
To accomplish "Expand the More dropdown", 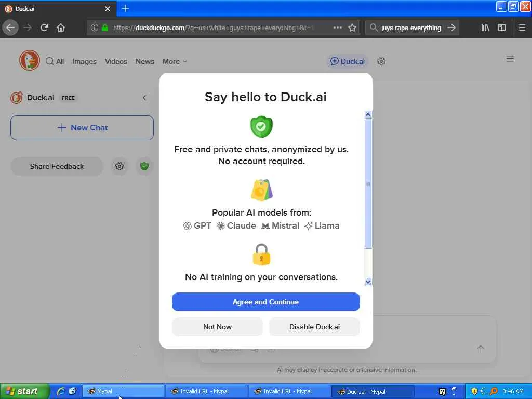I will click(175, 61).
